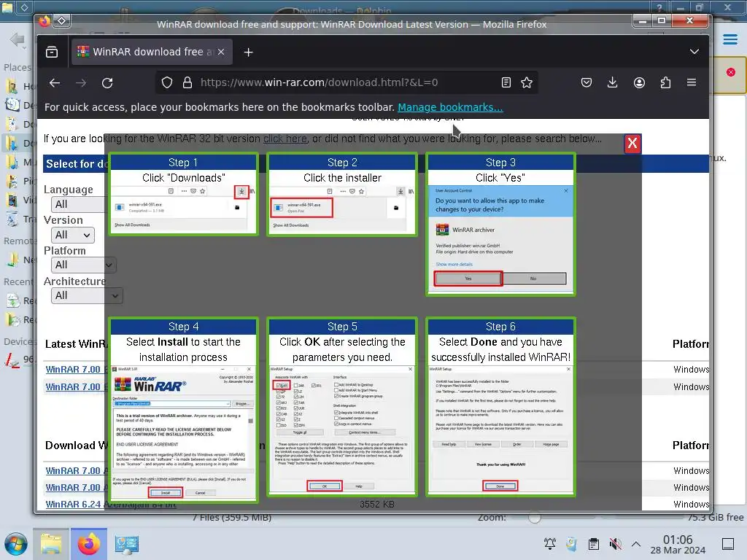Expand hidden system tray icons arrow
The height and width of the screenshot is (560, 747).
(636, 544)
